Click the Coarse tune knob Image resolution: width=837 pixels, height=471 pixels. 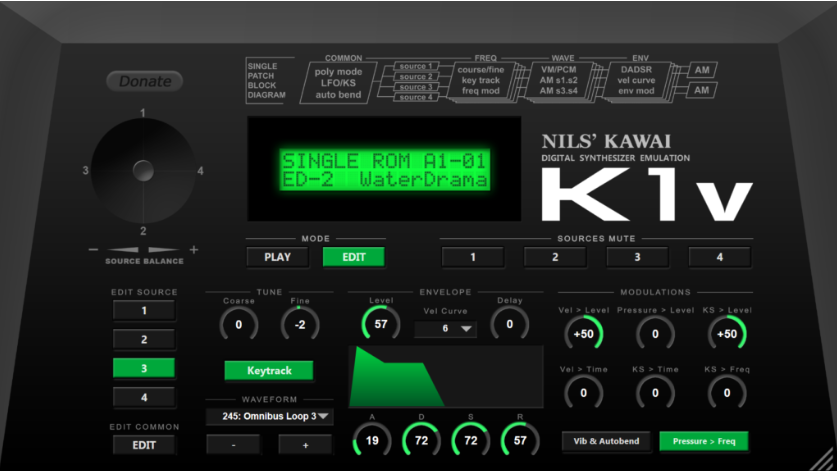(x=239, y=325)
